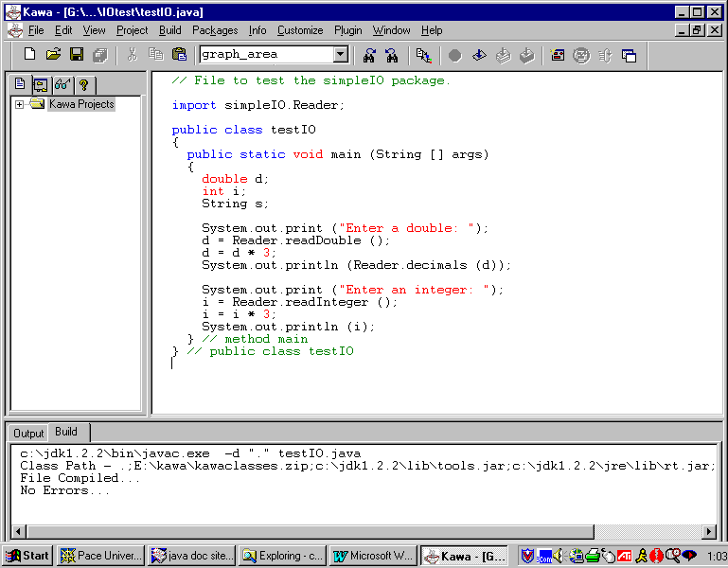Screen dimensions: 728x568
Task: Click the printer tray icon
Action: pyautogui.click(x=593, y=556)
